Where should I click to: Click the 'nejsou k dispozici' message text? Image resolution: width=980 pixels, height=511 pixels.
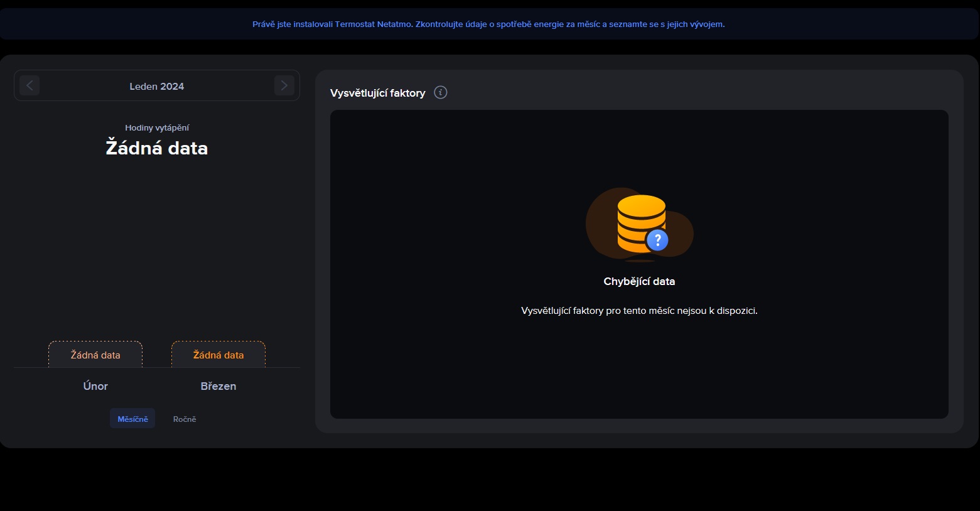point(639,311)
